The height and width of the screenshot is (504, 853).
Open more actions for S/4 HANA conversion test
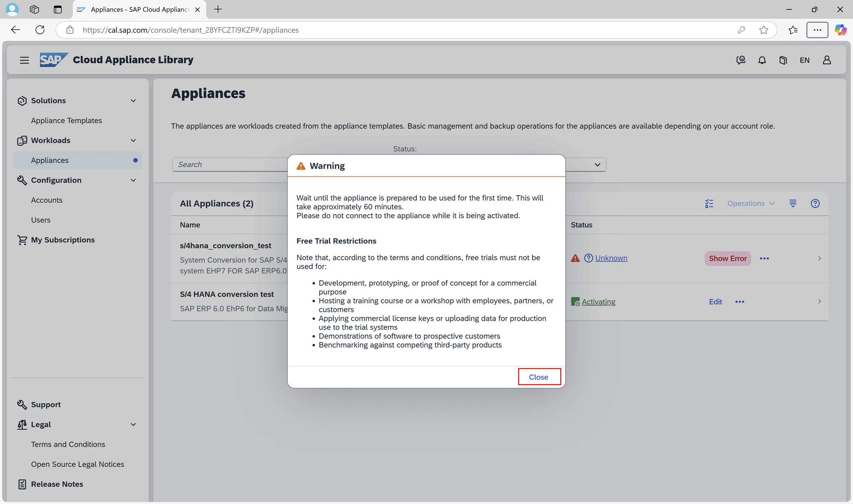click(740, 302)
